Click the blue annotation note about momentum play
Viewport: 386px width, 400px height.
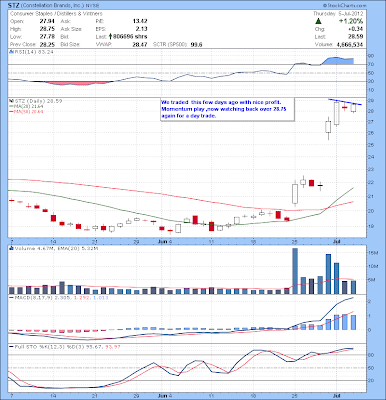point(227,109)
